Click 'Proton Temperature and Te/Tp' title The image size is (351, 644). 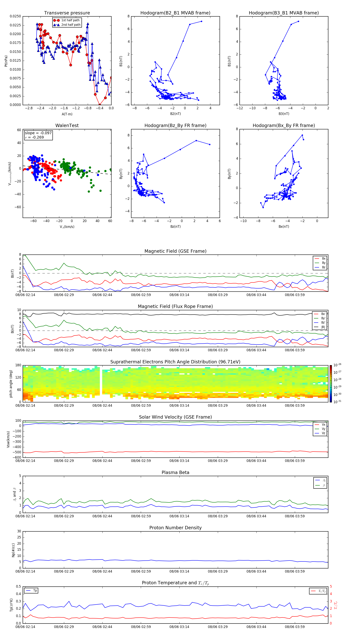click(x=175, y=583)
